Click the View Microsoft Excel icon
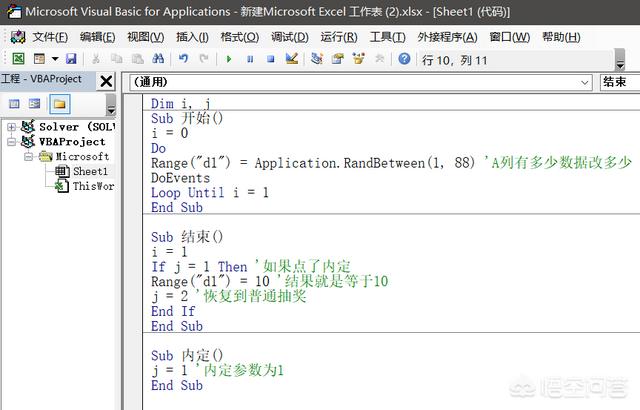The width and height of the screenshot is (640, 410). point(18,59)
